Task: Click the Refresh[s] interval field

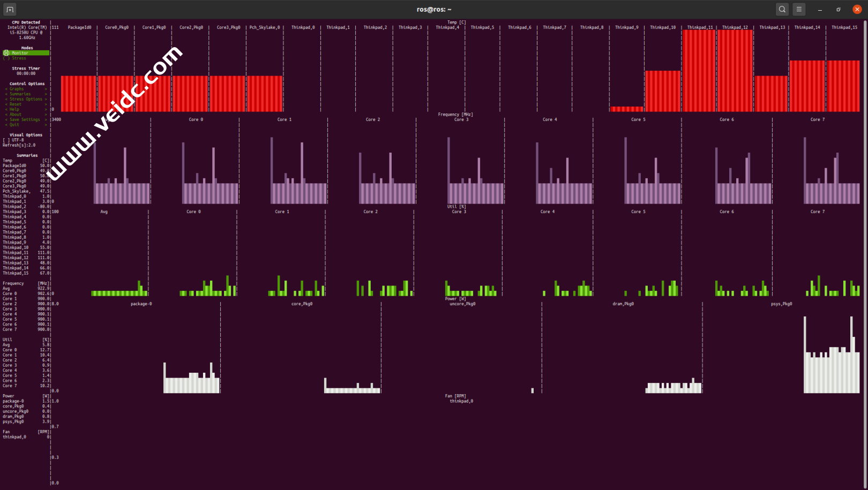Action: click(x=19, y=145)
